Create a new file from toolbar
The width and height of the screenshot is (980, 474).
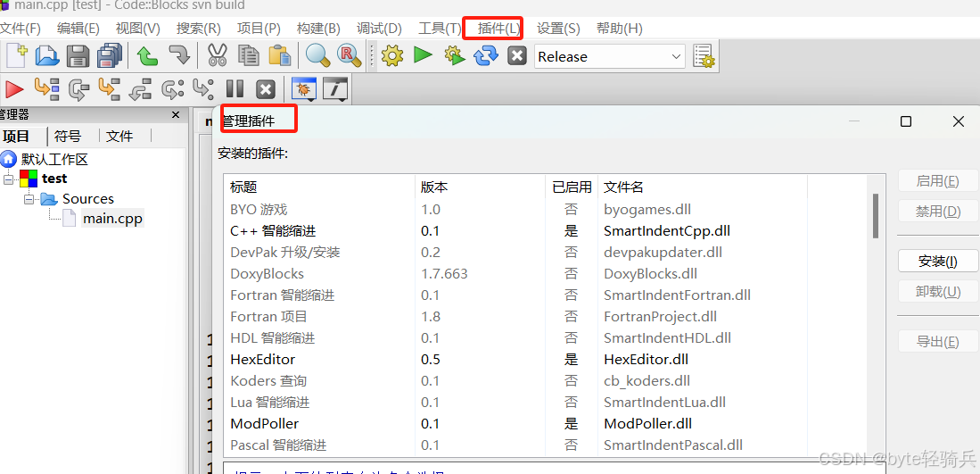coord(16,56)
